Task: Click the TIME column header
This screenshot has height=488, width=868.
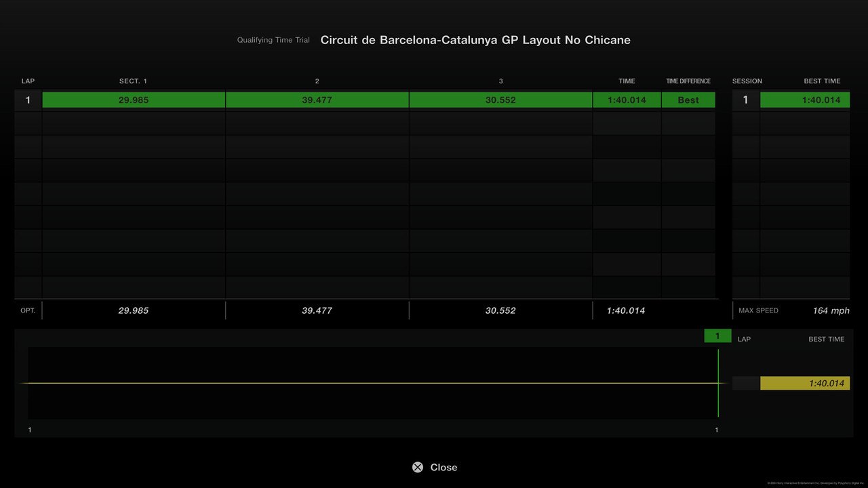Action: coord(627,81)
